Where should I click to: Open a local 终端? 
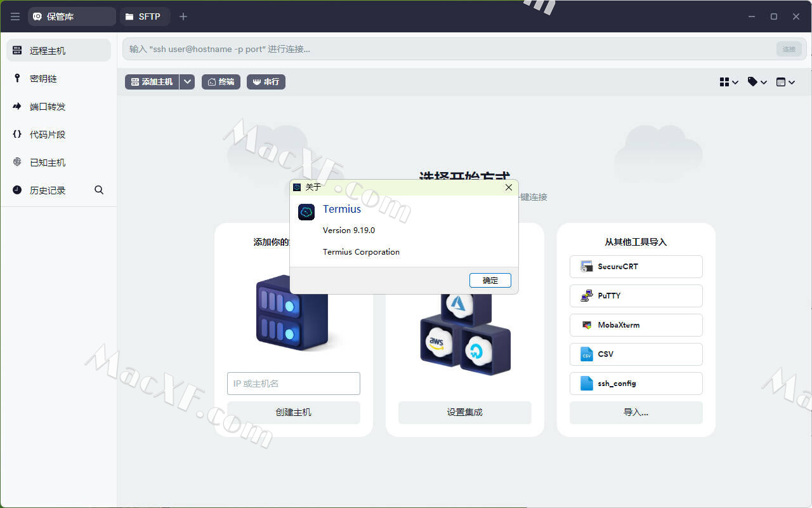tap(221, 82)
